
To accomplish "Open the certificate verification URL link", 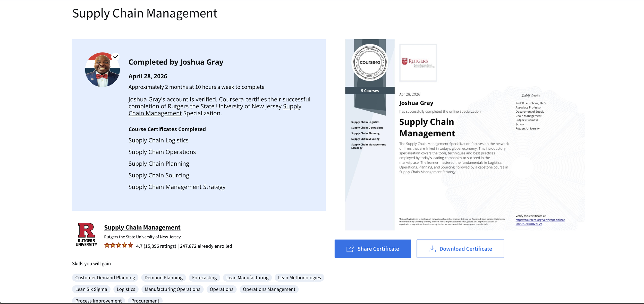I will [x=540, y=222].
